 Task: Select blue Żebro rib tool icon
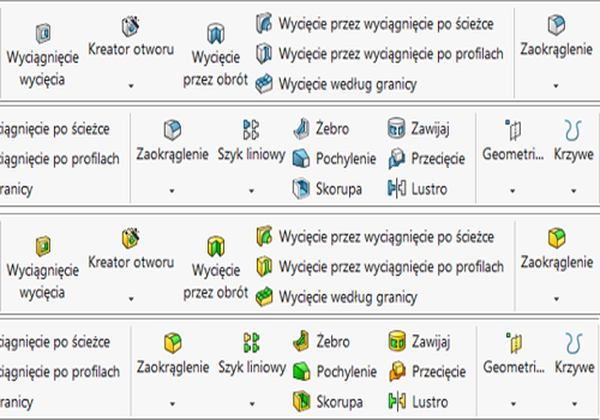tap(302, 128)
